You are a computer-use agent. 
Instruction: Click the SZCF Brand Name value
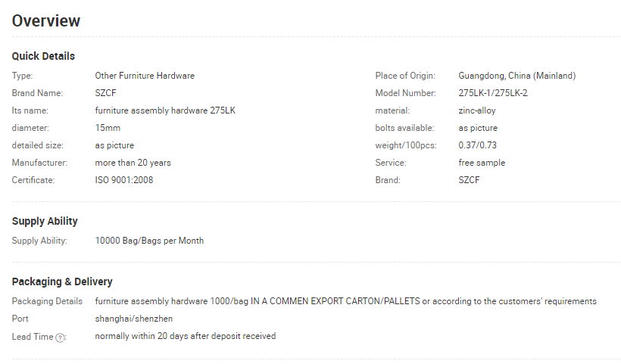click(x=106, y=93)
